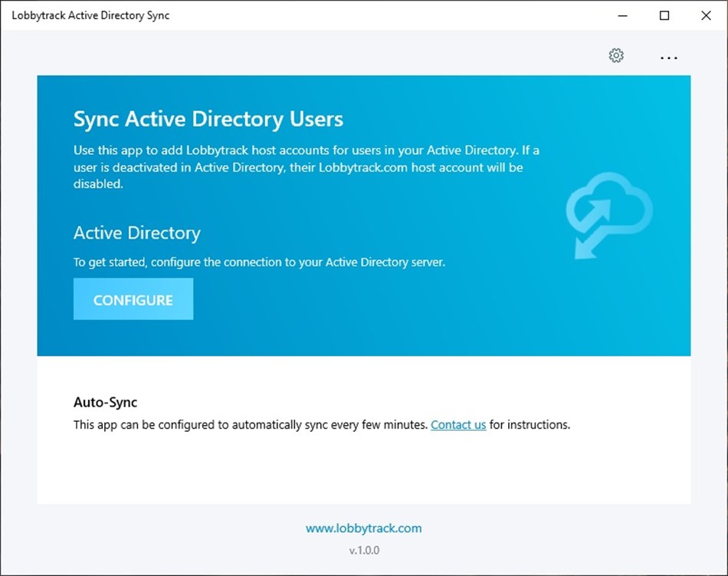
Task: Close the Lobbytrack Active Directory Sync window
Action: pyautogui.click(x=707, y=15)
